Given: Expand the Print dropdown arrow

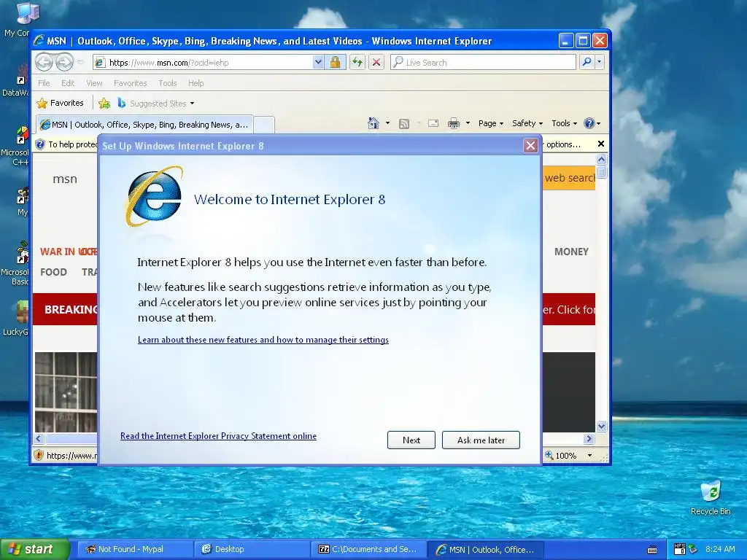Looking at the screenshot, I should (468, 123).
